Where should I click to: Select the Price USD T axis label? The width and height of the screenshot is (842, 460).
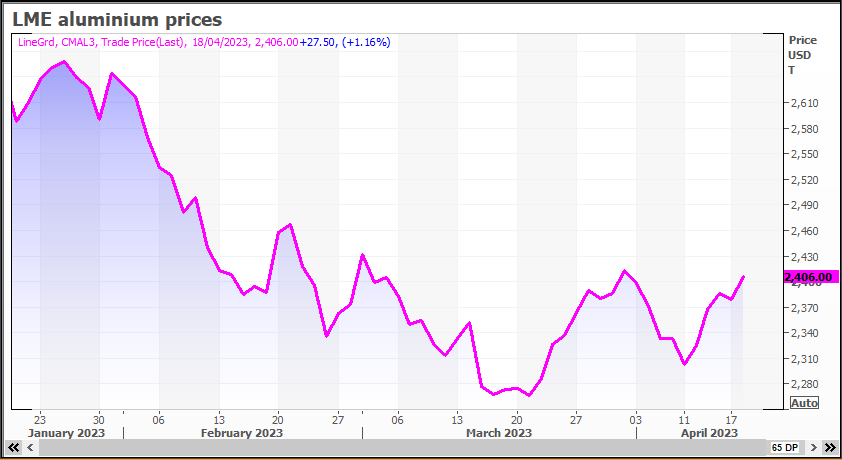click(x=802, y=55)
